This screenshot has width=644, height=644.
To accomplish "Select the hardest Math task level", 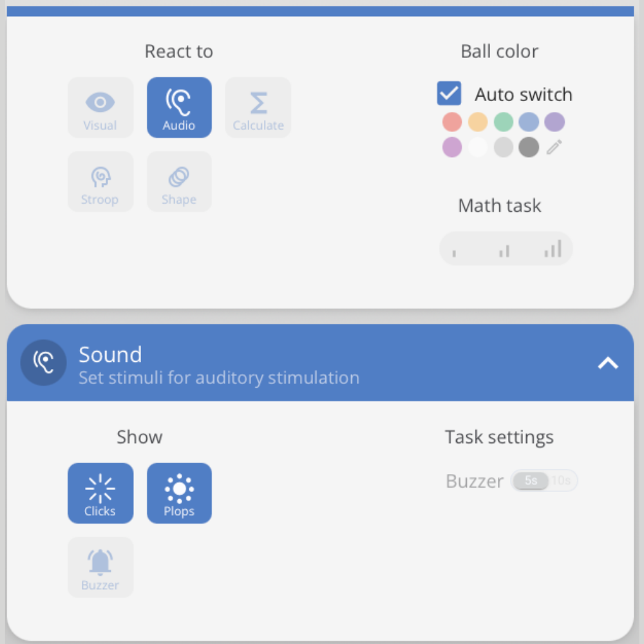I will (x=553, y=249).
